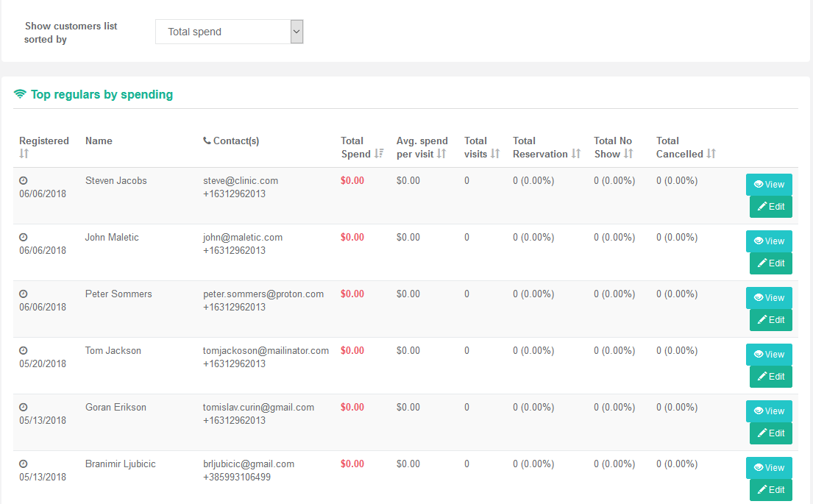This screenshot has width=813, height=504.
Task: Open the Total spend sort dropdown
Action: coord(229,32)
